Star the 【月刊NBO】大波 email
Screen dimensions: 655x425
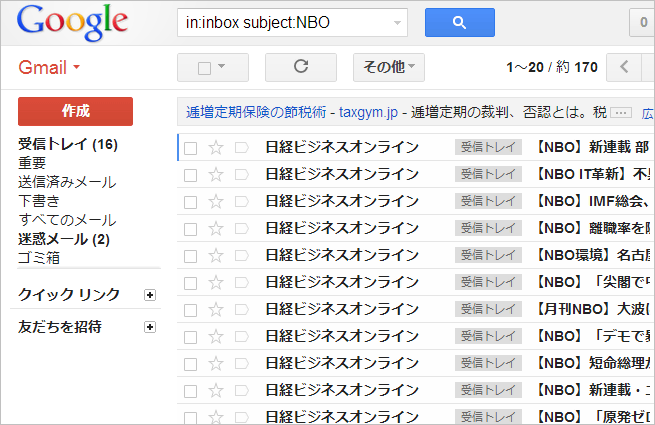(216, 310)
